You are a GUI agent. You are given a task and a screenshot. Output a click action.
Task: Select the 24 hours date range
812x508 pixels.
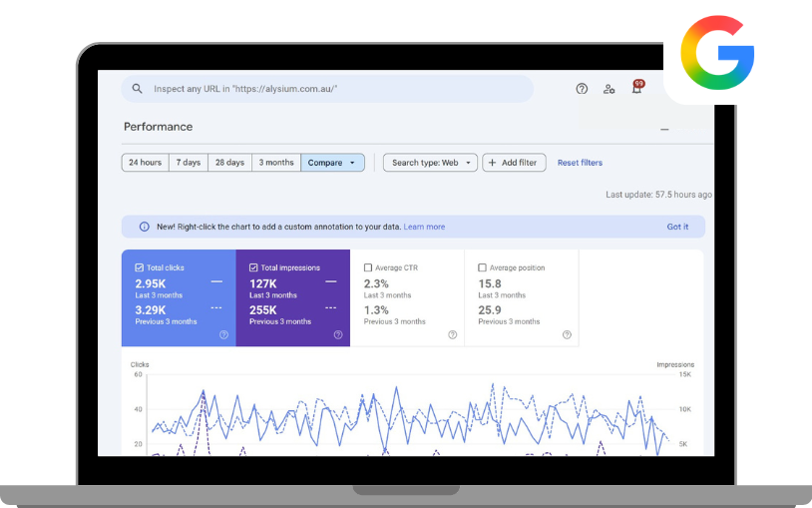[145, 163]
